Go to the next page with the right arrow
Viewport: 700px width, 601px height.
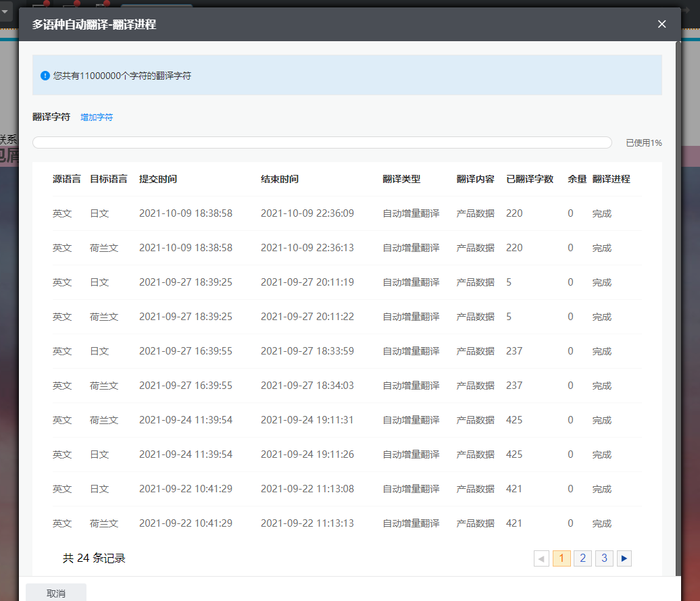coord(624,558)
